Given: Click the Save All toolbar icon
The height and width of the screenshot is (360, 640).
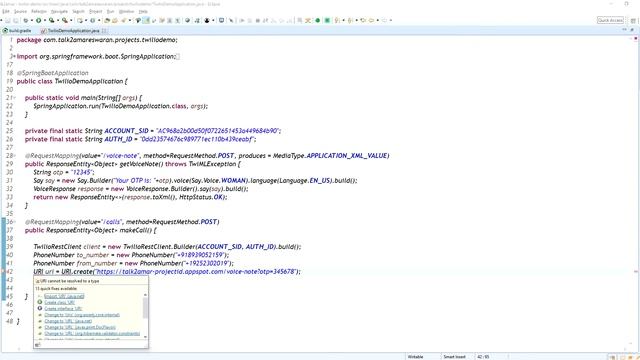Looking at the screenshot, I should pyautogui.click(x=16, y=20).
